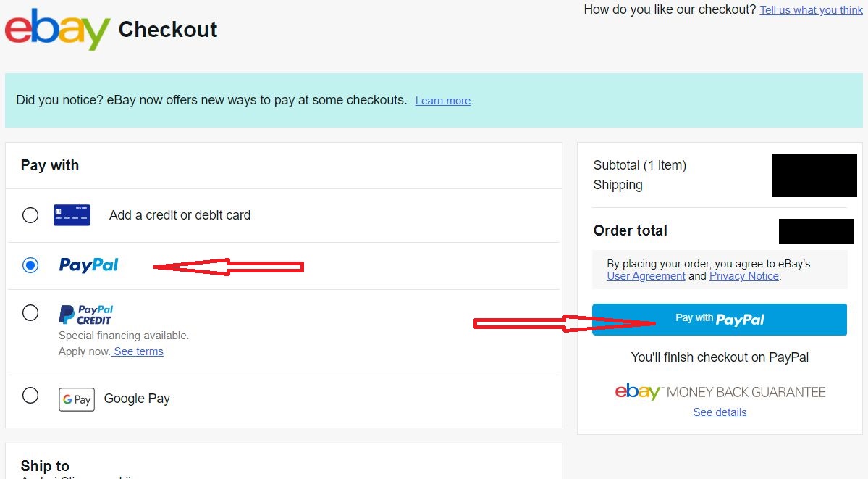
Task: Open the User Agreement link
Action: 646,276
